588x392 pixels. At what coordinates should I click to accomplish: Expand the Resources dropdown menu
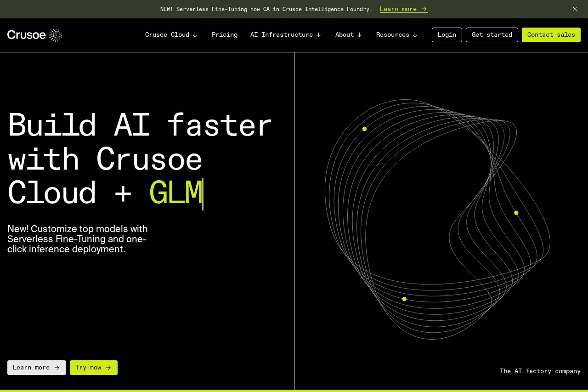point(397,35)
